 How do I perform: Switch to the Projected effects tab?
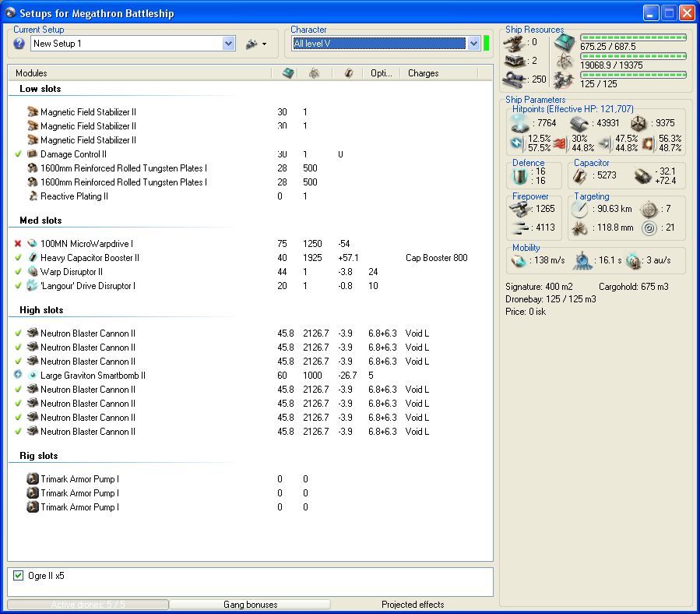click(413, 605)
